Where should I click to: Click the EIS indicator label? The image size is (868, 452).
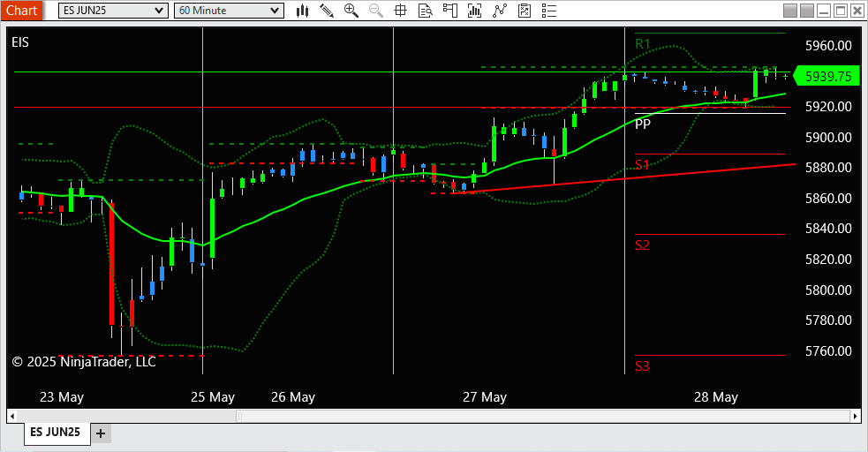[x=20, y=42]
